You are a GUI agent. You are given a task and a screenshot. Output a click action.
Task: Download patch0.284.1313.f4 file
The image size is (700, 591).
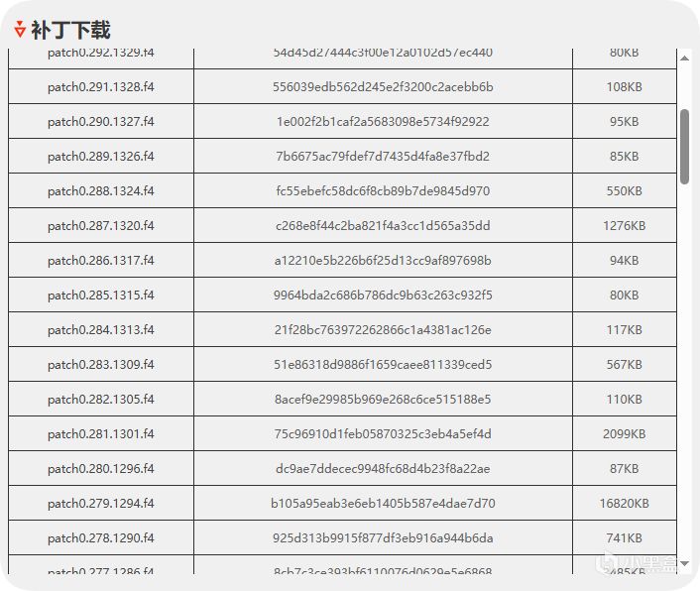tap(101, 330)
